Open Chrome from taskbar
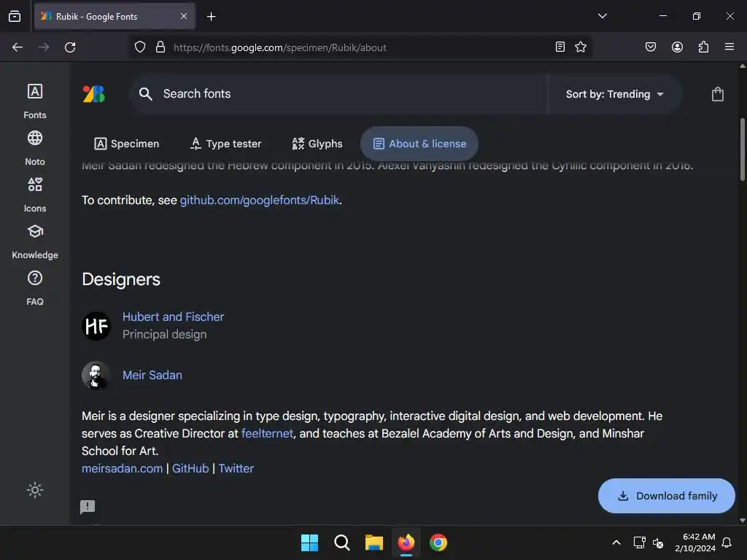This screenshot has height=560, width=747. [x=438, y=542]
